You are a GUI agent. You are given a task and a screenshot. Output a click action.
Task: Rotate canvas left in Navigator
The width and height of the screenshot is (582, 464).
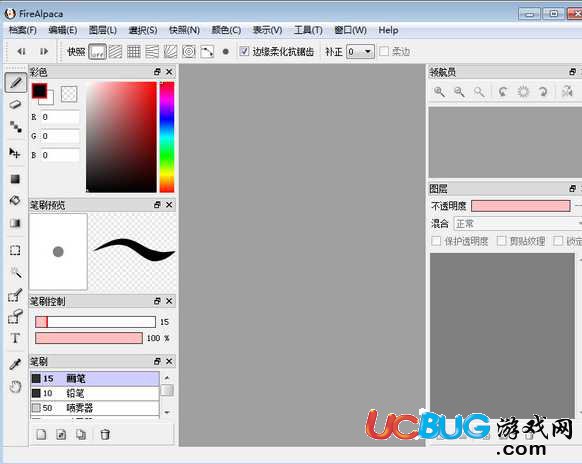[503, 92]
